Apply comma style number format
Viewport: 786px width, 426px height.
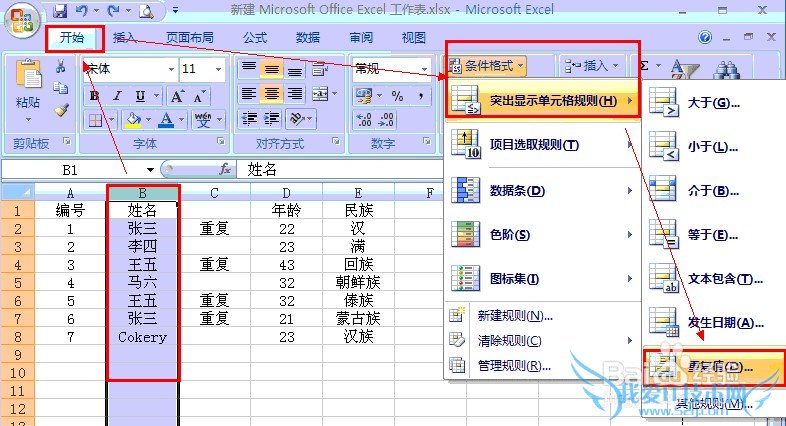coord(421,95)
